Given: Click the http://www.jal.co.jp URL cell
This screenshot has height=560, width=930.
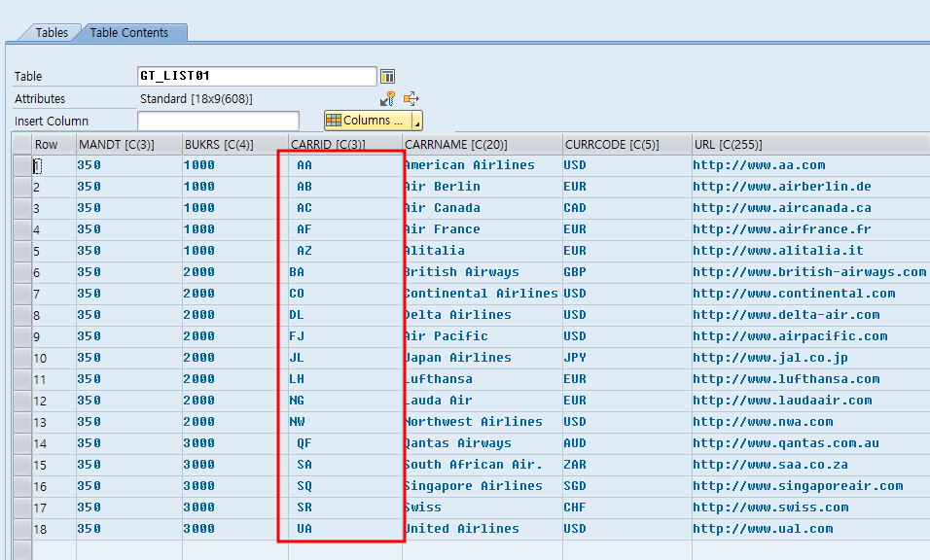Looking at the screenshot, I should click(x=810, y=358).
